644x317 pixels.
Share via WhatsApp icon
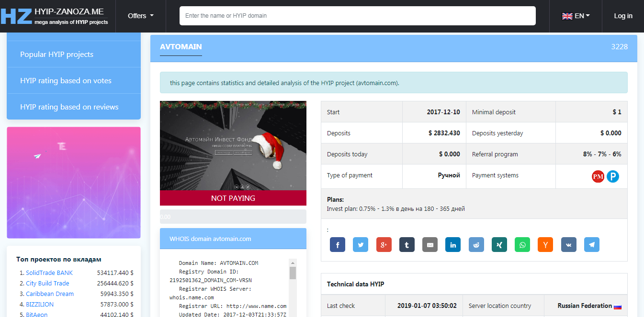point(522,245)
